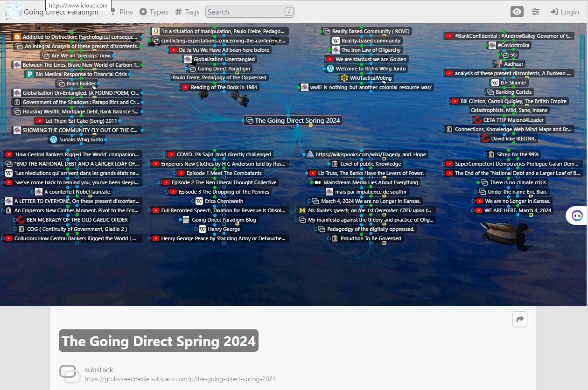Open A counterfeit Nobel laureate node
The image size is (588, 390).
pos(73,192)
